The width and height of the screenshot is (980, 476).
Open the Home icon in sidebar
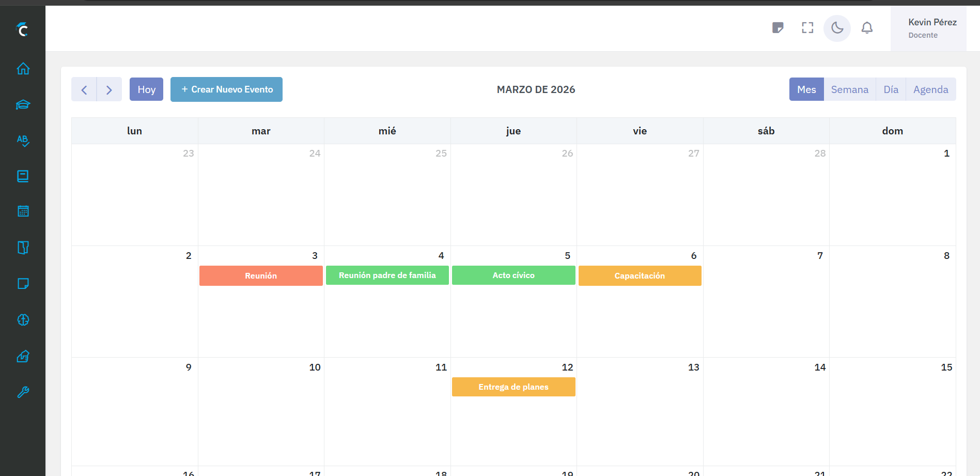23,68
